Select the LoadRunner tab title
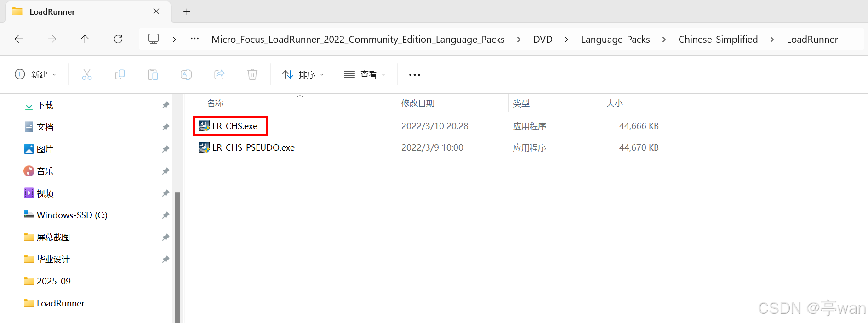This screenshot has width=868, height=323. (52, 12)
